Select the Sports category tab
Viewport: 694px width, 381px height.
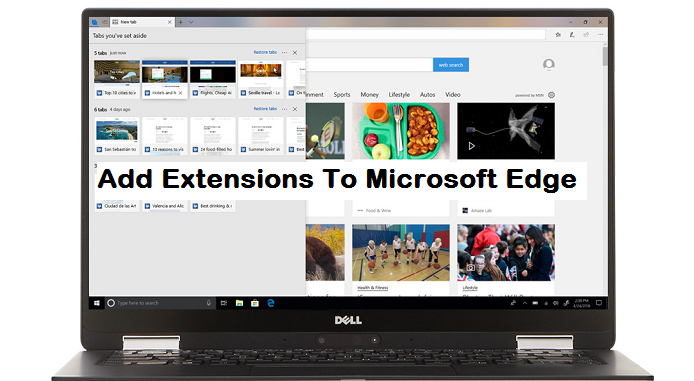click(342, 95)
